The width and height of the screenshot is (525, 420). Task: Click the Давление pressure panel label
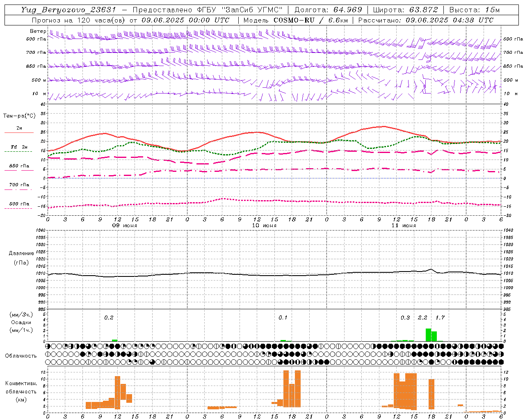coord(21,253)
